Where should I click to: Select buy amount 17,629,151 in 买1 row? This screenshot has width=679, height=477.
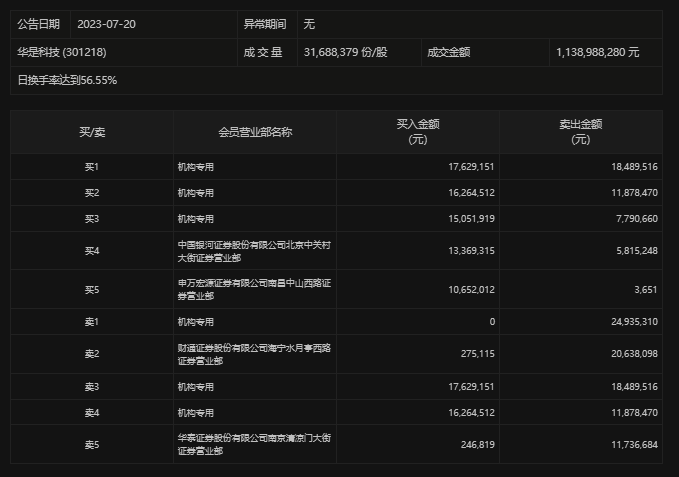471,167
